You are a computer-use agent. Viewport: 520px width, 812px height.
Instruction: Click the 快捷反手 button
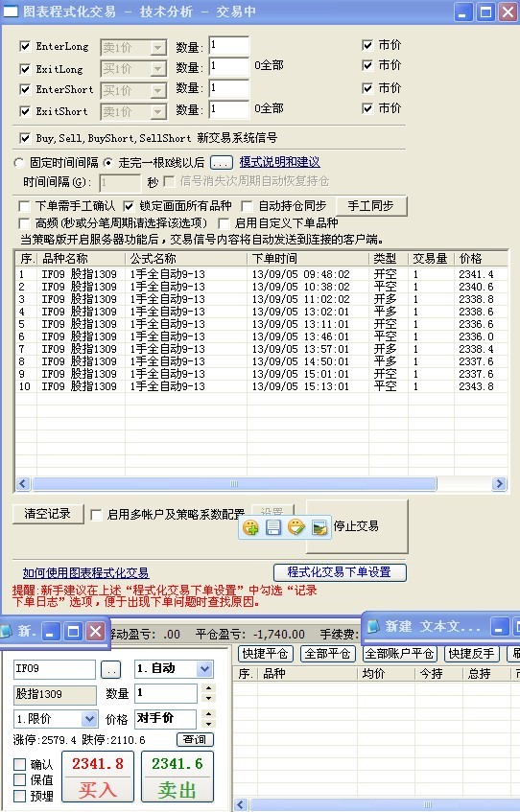click(x=472, y=654)
